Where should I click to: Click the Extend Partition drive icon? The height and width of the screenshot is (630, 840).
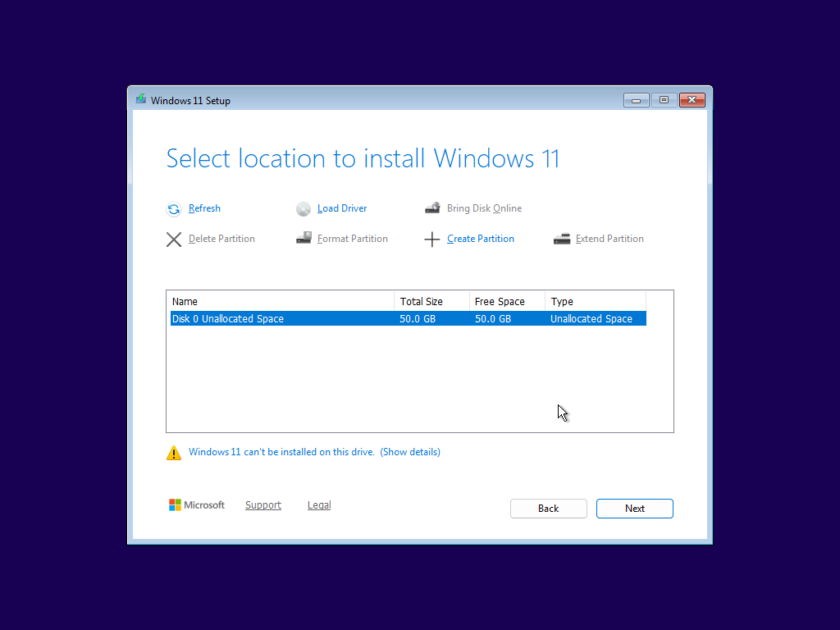562,239
